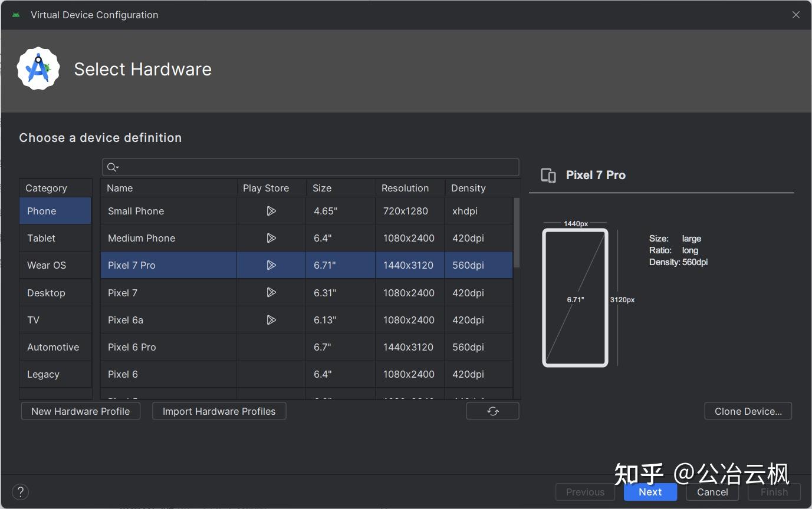Viewport: 812px width, 509px height.
Task: Click Play Store icon in Pixel 7 row
Action: 271,292
